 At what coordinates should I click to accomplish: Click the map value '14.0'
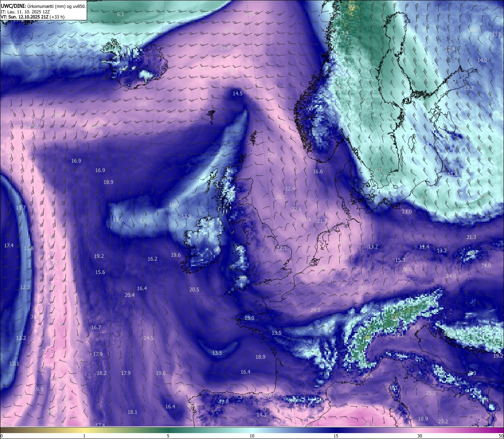[482, 60]
